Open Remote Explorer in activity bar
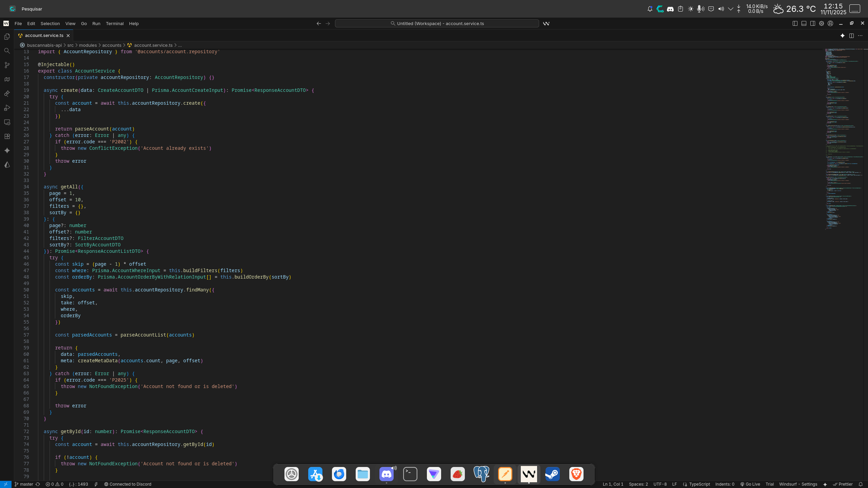Image resolution: width=868 pixels, height=488 pixels. 7,122
